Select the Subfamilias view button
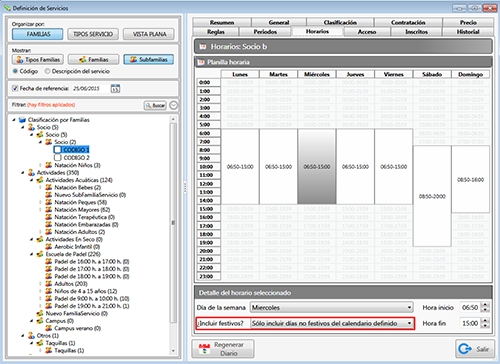The width and height of the screenshot is (500, 364). point(149,60)
